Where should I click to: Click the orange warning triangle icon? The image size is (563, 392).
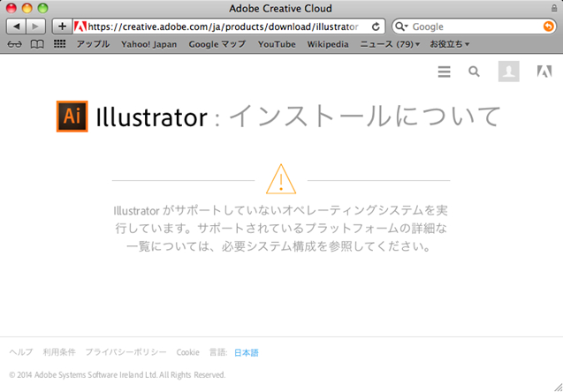(x=281, y=179)
